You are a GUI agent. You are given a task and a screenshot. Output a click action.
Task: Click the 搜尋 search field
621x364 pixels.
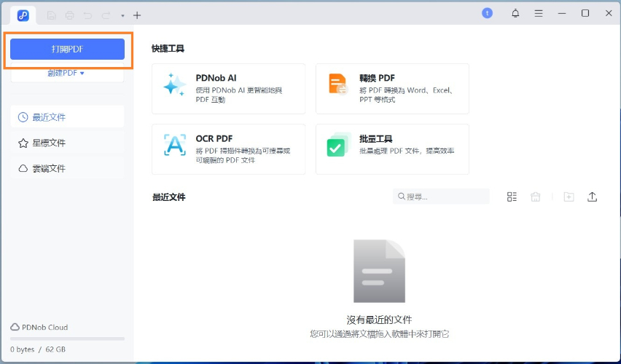pos(441,197)
